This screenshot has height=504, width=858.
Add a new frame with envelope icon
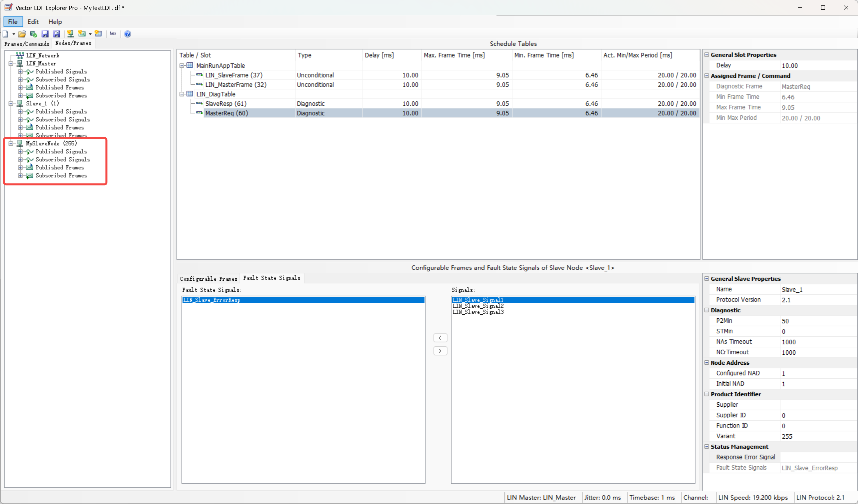[x=82, y=33]
